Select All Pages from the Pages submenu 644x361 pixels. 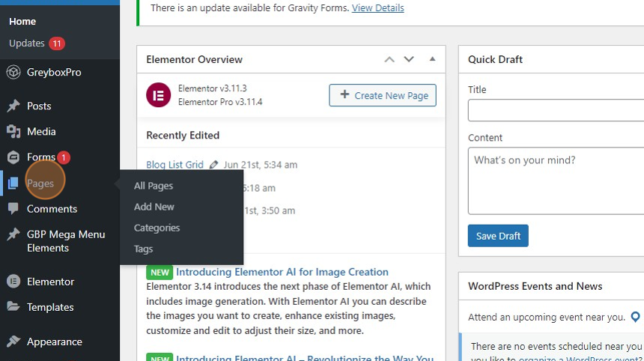pyautogui.click(x=154, y=186)
